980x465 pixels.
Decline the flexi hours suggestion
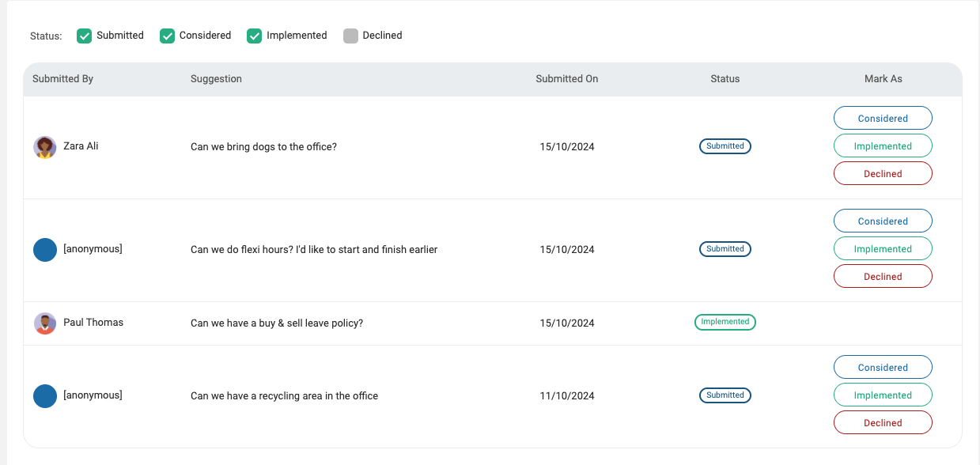point(883,277)
